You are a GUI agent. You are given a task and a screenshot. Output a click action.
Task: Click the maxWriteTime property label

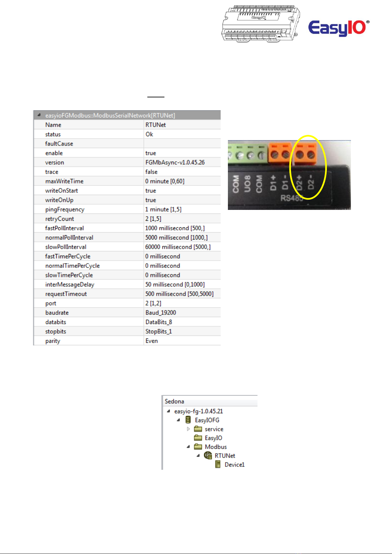coord(64,181)
